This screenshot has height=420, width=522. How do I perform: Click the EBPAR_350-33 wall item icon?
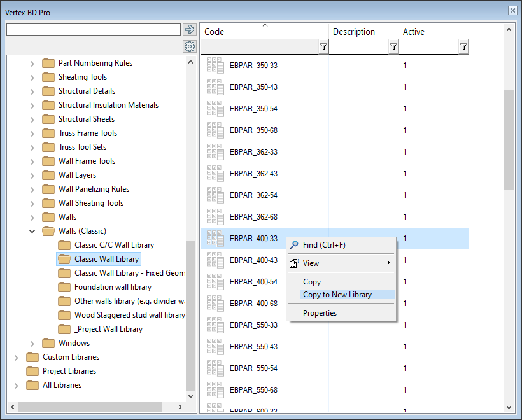pos(215,66)
